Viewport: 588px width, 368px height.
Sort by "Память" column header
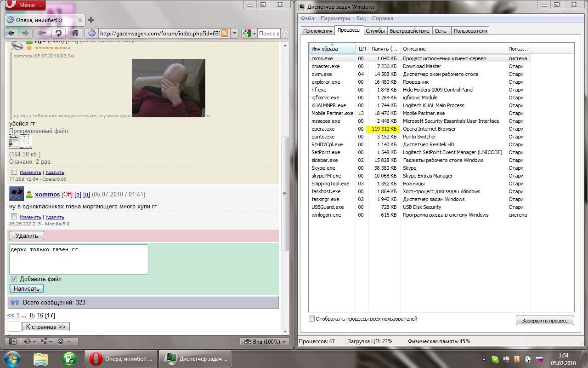coord(384,48)
